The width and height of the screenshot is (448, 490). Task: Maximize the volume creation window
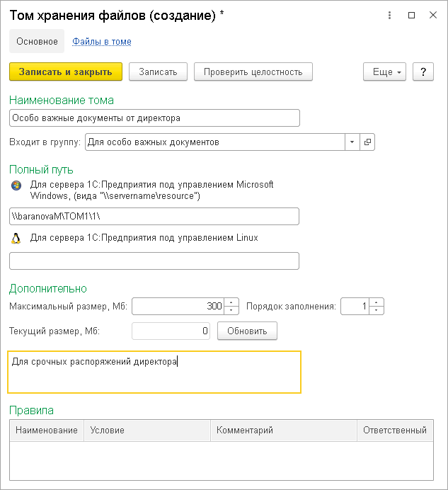[x=411, y=15]
